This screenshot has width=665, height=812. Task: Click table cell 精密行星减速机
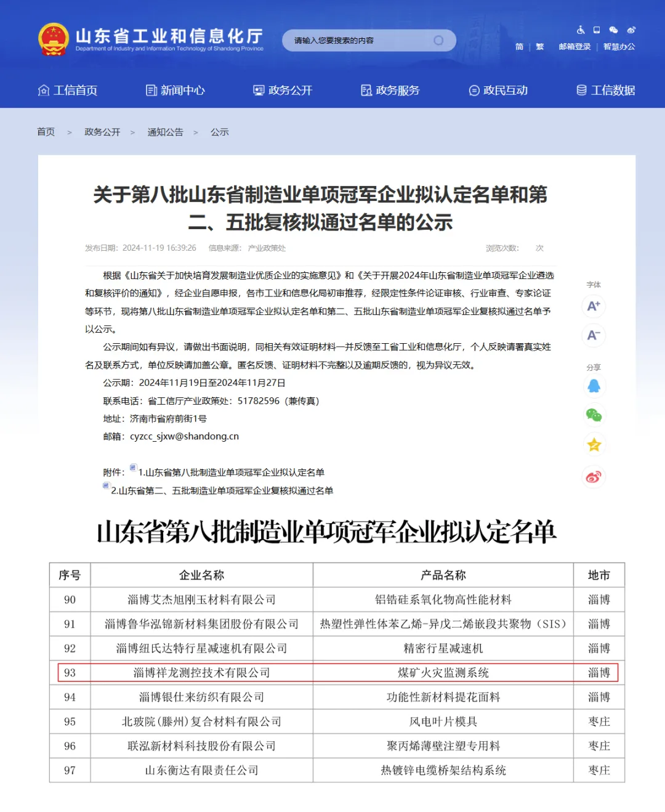pos(443,649)
